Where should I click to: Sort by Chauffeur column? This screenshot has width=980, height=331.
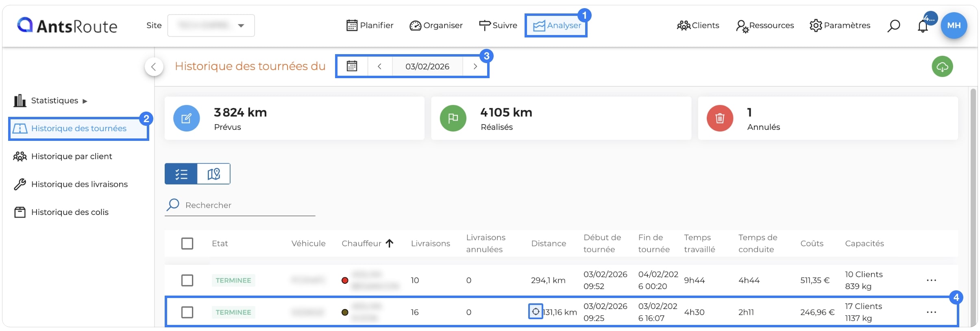[x=362, y=243]
